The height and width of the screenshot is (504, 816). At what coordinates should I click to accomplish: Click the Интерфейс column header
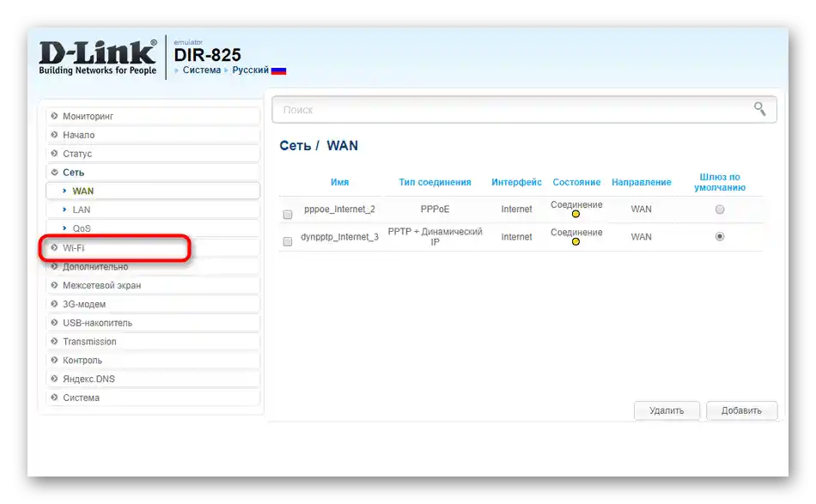click(x=516, y=182)
